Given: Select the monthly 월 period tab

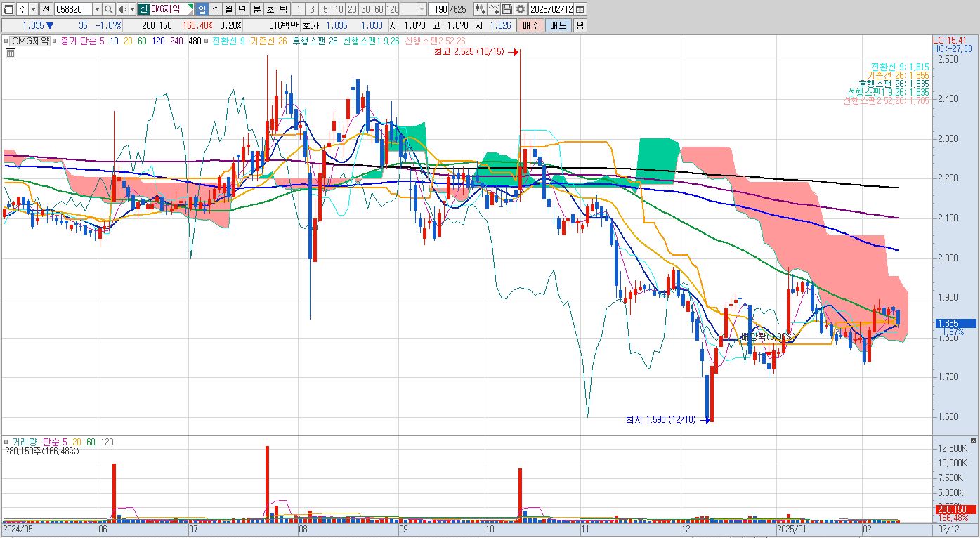Looking at the screenshot, I should 228,9.
